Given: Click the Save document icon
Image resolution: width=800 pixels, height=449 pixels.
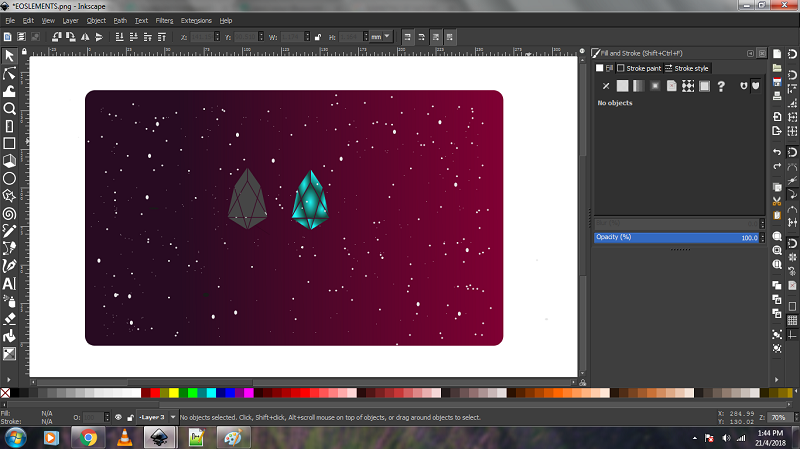Looking at the screenshot, I should pos(777,82).
